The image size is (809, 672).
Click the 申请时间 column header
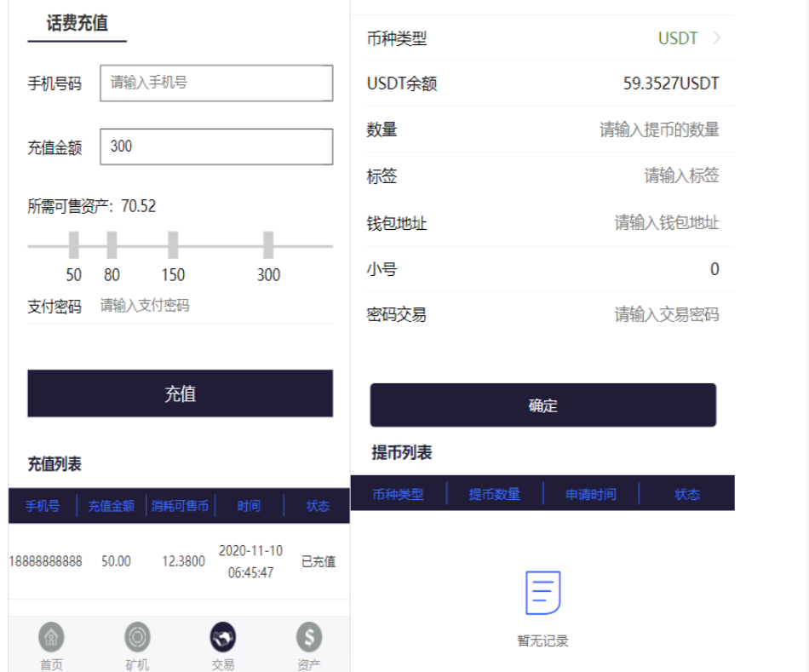591,495
